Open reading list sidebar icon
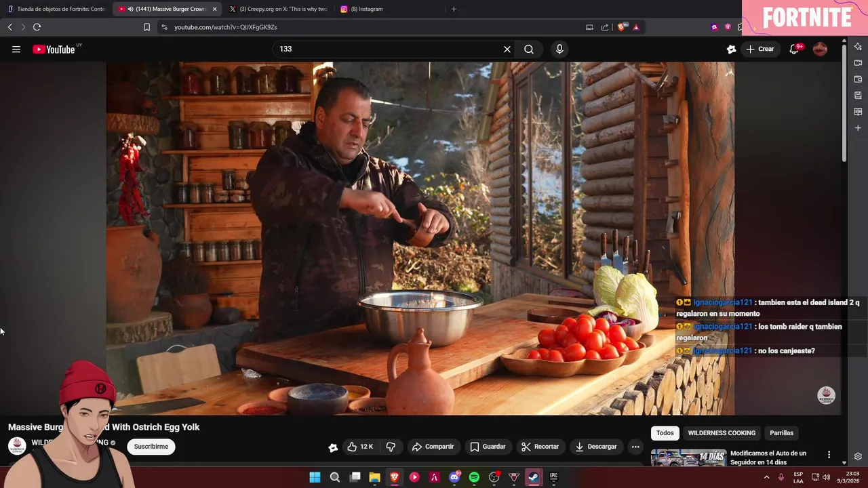This screenshot has width=868, height=488. point(858,112)
